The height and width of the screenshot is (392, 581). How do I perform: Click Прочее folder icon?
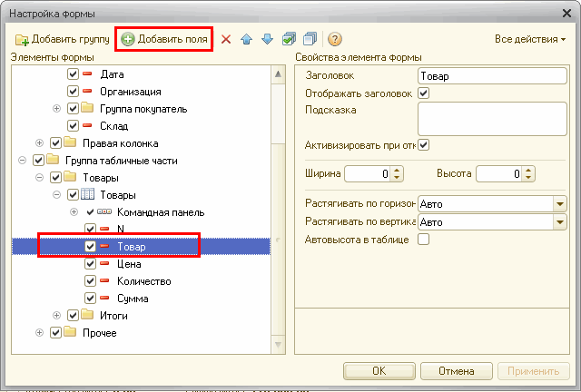pos(70,331)
